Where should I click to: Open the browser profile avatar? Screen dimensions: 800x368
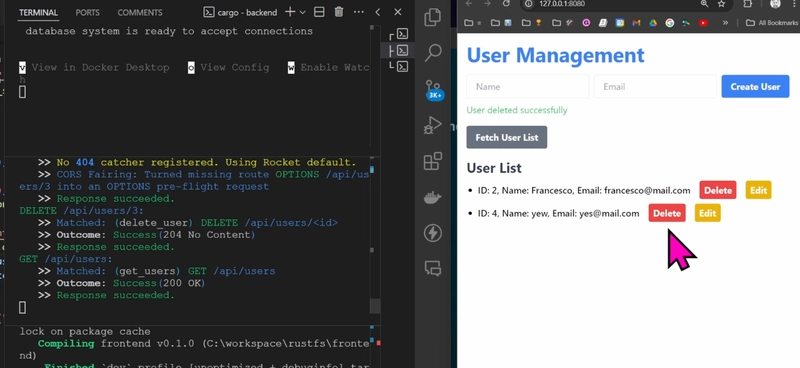pyautogui.click(x=775, y=4)
